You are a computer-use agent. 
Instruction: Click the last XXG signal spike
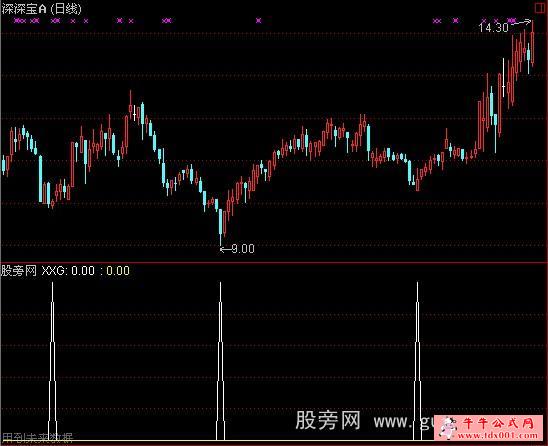coord(417,361)
